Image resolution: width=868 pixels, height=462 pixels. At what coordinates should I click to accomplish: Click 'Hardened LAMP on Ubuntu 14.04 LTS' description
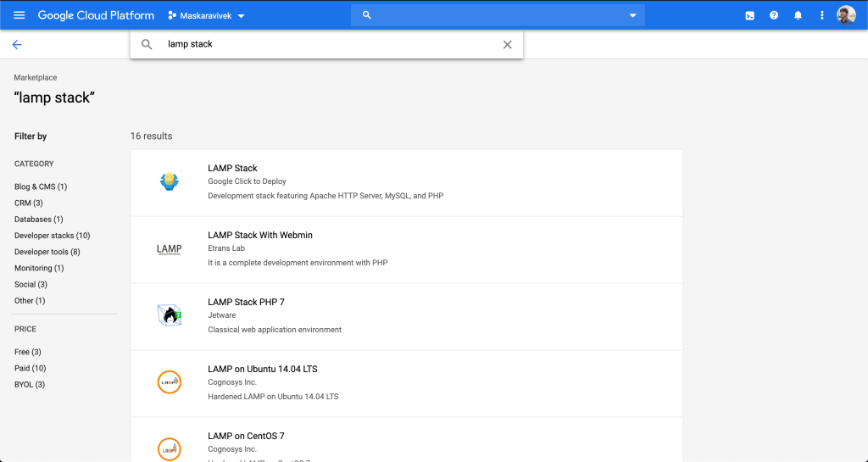[x=273, y=397]
